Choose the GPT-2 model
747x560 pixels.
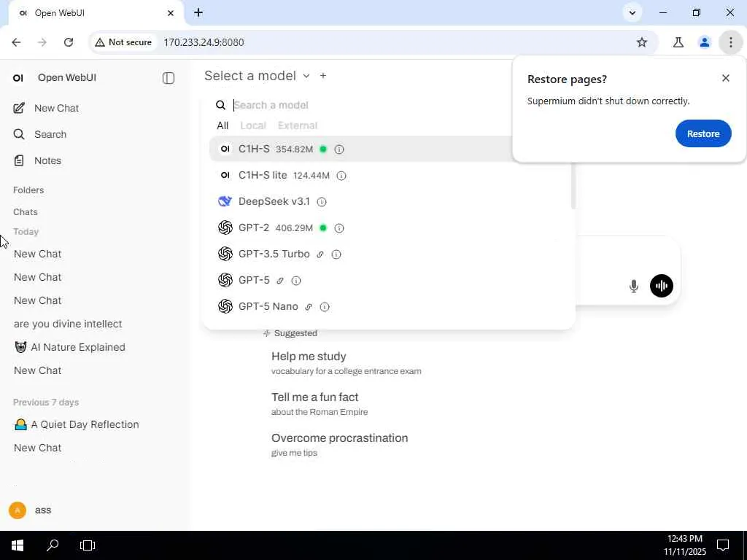tap(390, 227)
